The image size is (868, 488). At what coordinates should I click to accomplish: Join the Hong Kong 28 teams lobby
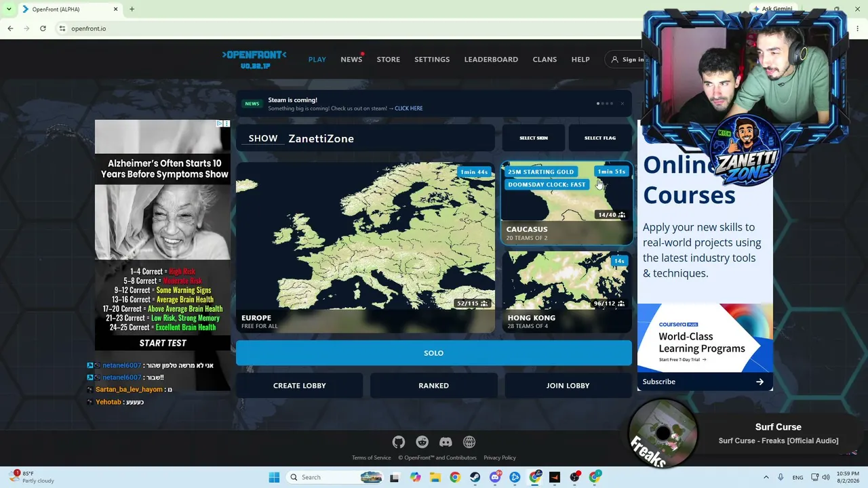pos(567,292)
